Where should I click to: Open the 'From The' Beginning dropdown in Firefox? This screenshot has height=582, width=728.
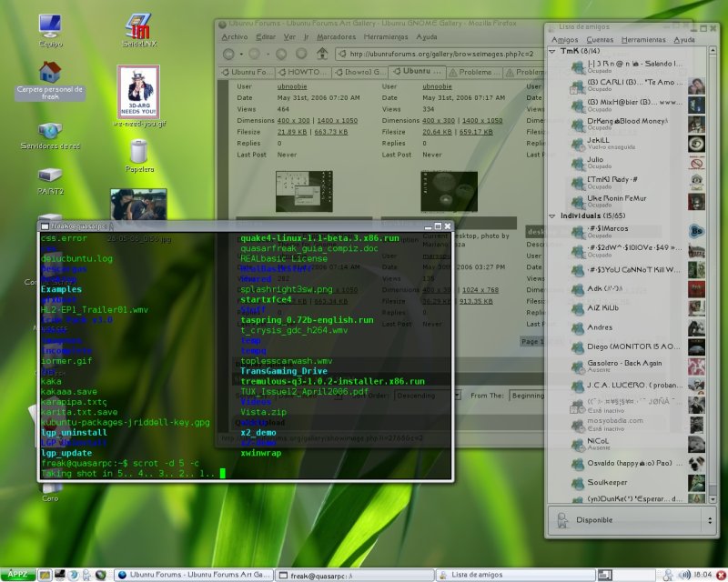point(527,396)
